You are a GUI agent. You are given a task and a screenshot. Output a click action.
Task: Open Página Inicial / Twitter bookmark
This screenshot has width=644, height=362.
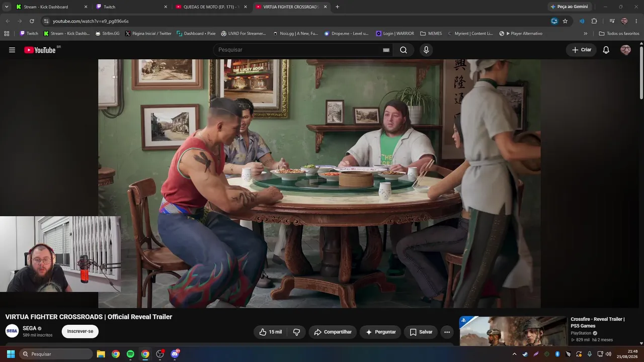148,34
